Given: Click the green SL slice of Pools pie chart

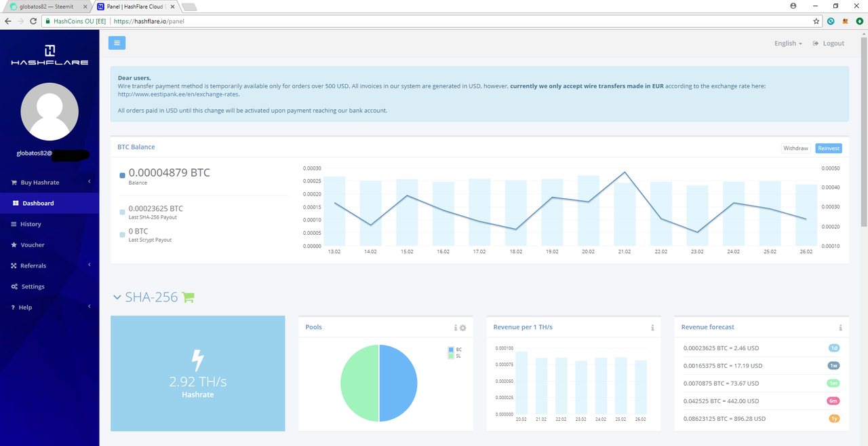Looking at the screenshot, I should click(x=359, y=383).
